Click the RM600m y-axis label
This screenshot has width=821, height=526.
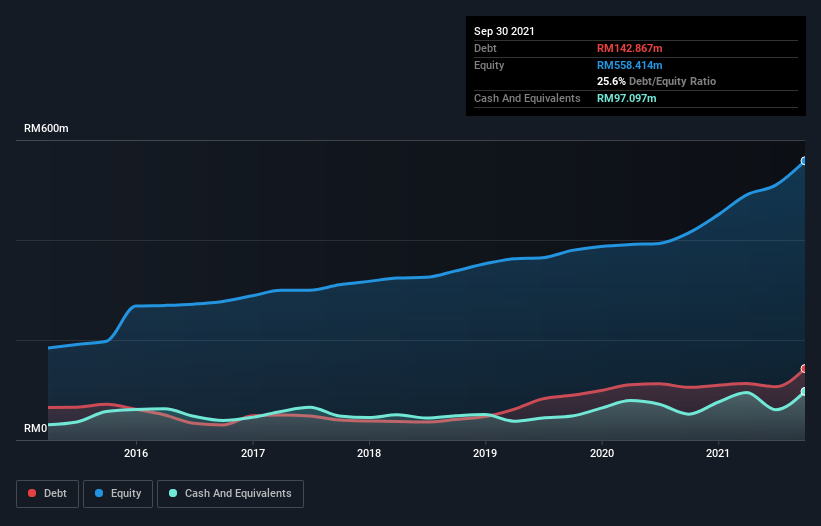[46, 128]
